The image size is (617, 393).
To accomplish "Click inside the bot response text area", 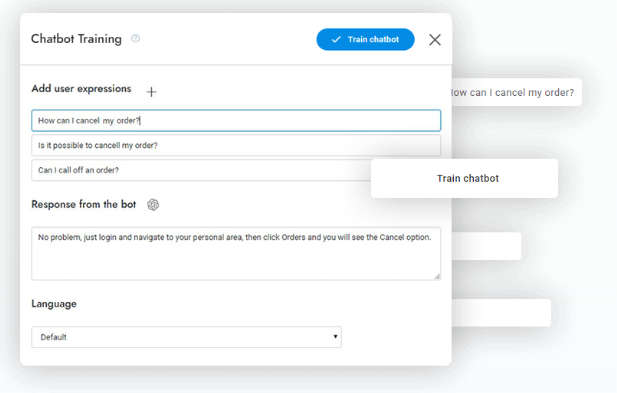I will pyautogui.click(x=236, y=253).
